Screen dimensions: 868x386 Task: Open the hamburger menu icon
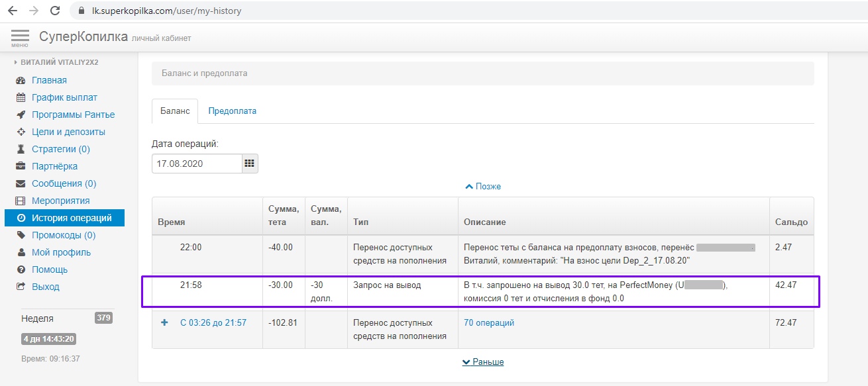pos(20,37)
